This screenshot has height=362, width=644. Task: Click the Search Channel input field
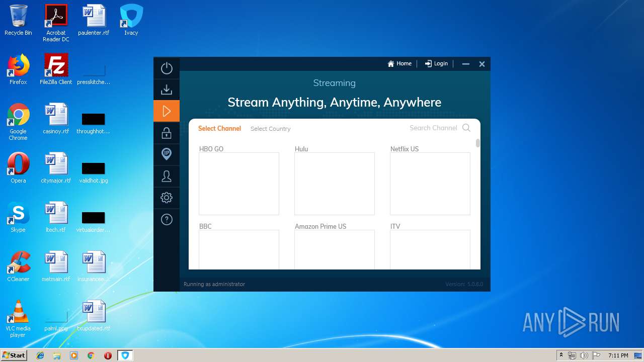[433, 128]
